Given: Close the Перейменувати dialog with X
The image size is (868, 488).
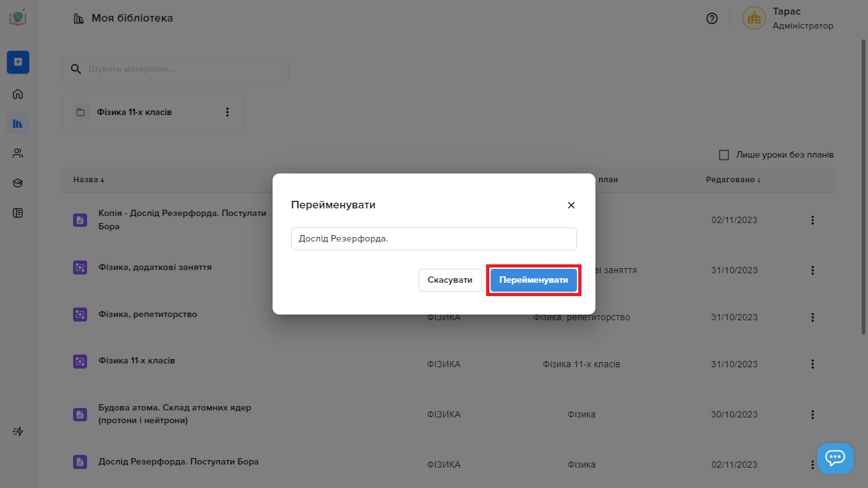Looking at the screenshot, I should [571, 205].
